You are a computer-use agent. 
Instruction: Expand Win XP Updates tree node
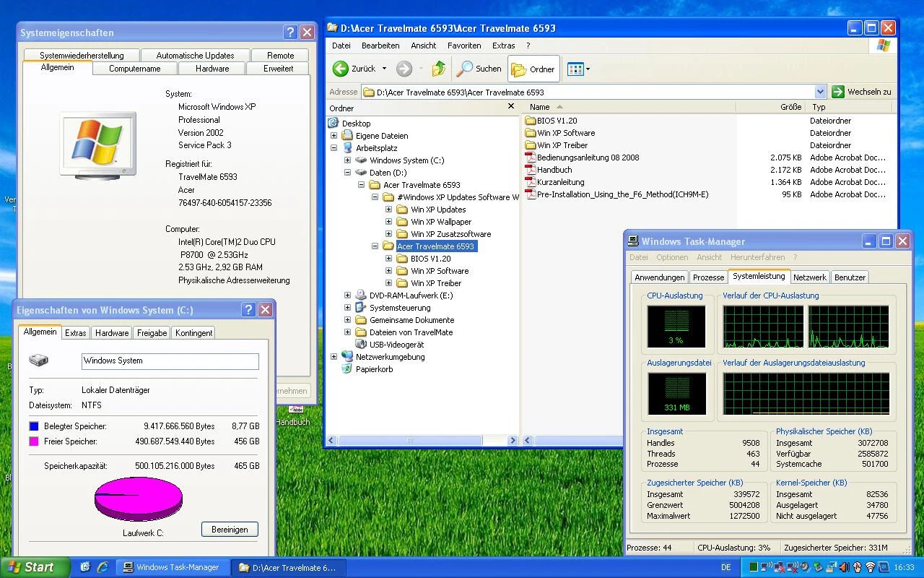coord(388,210)
